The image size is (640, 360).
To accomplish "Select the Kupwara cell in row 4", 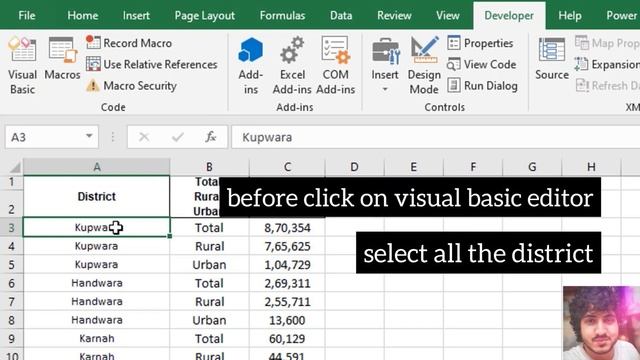I will coord(96,246).
